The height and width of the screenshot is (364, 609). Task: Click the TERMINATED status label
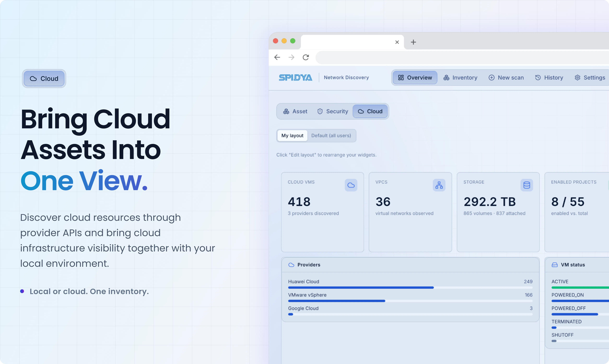tap(567, 322)
